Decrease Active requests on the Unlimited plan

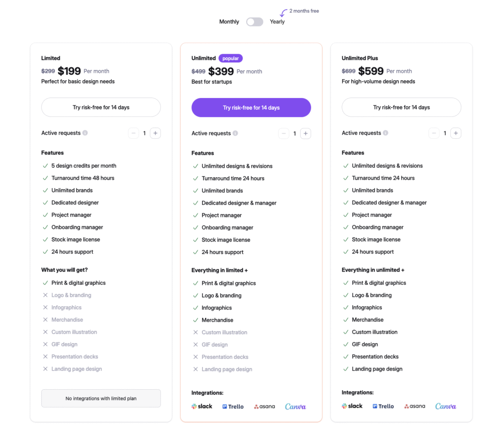[283, 133]
